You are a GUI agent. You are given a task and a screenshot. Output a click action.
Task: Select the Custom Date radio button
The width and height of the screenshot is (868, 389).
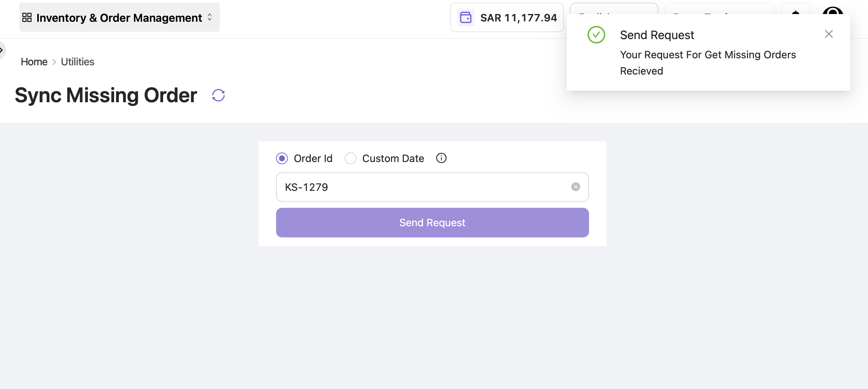[x=350, y=159]
